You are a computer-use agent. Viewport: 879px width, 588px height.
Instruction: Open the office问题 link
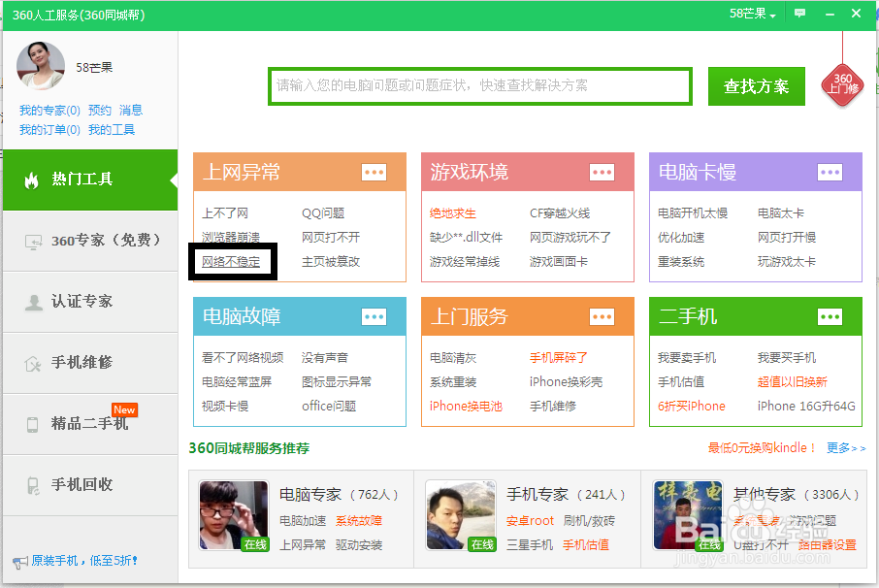click(x=329, y=406)
